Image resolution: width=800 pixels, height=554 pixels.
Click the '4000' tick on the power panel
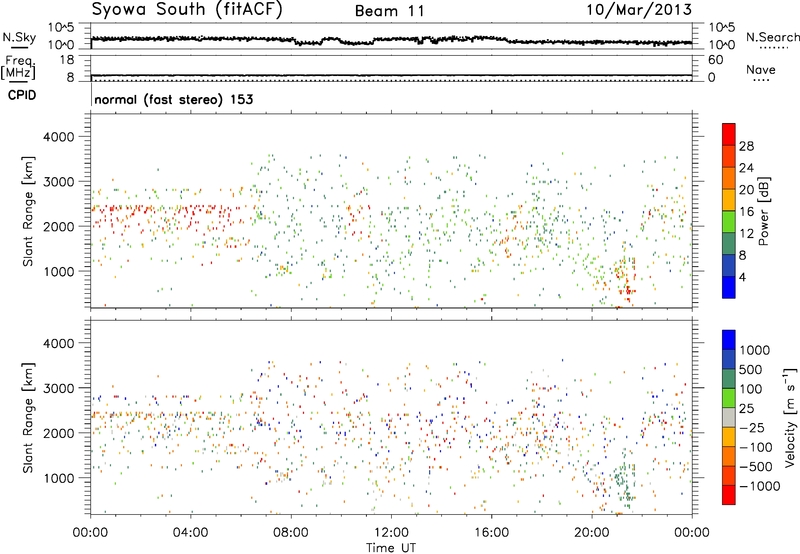[x=59, y=137]
